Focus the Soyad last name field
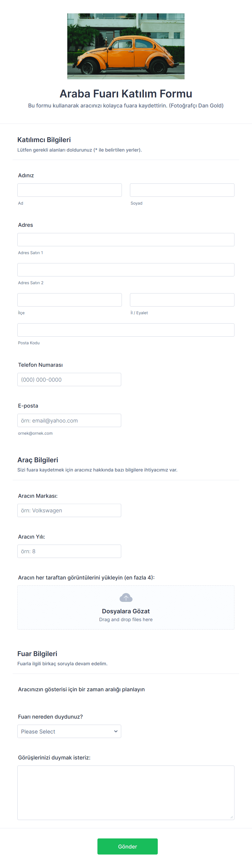This screenshot has width=252, height=868. point(182,190)
